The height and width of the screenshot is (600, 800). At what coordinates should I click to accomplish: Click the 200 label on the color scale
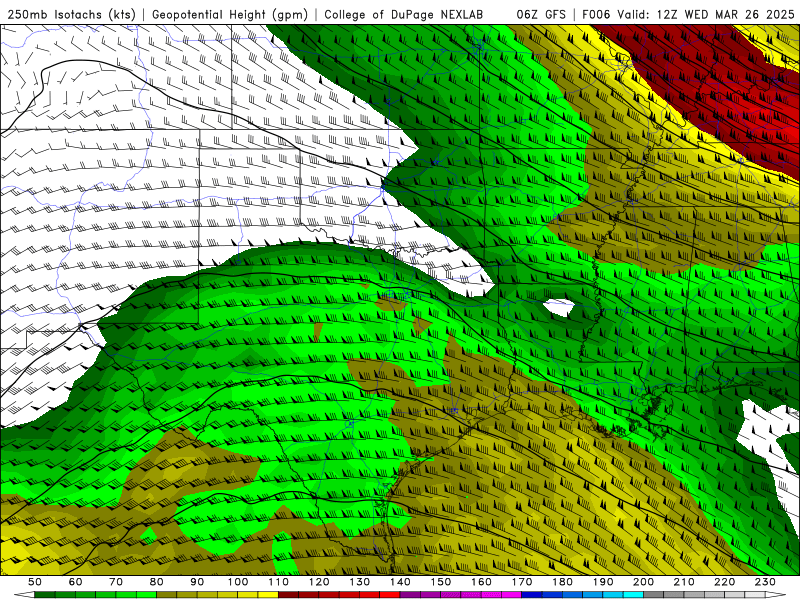coord(644,582)
